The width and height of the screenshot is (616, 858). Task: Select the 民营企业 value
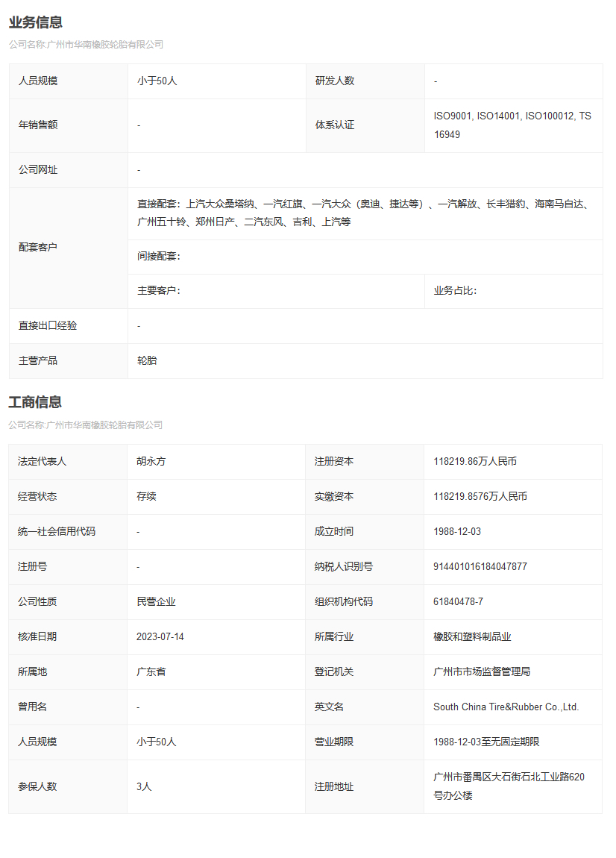coord(157,601)
